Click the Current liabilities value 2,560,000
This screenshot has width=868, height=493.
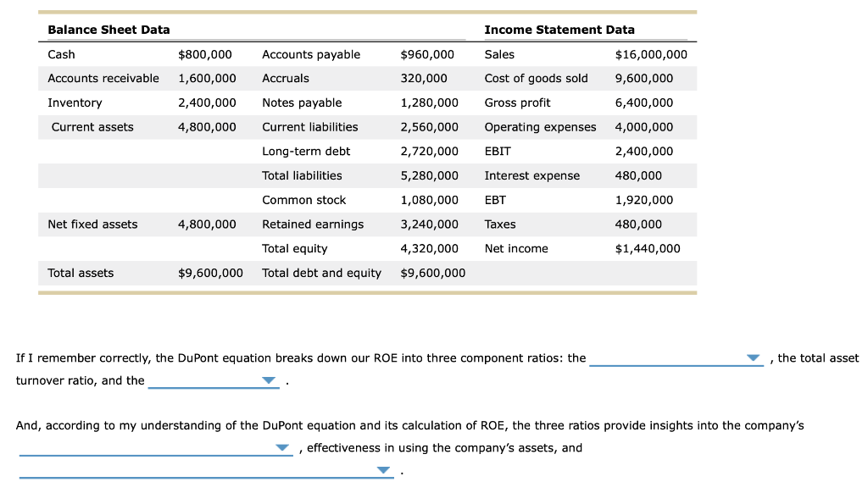click(430, 127)
